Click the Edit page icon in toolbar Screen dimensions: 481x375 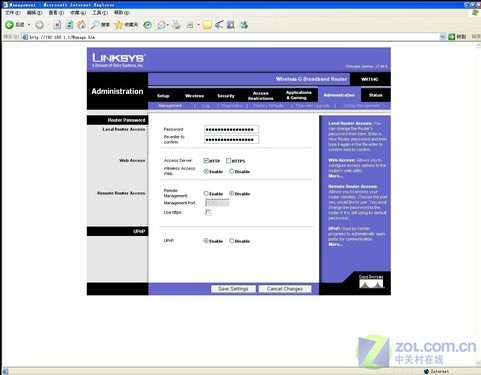190,25
